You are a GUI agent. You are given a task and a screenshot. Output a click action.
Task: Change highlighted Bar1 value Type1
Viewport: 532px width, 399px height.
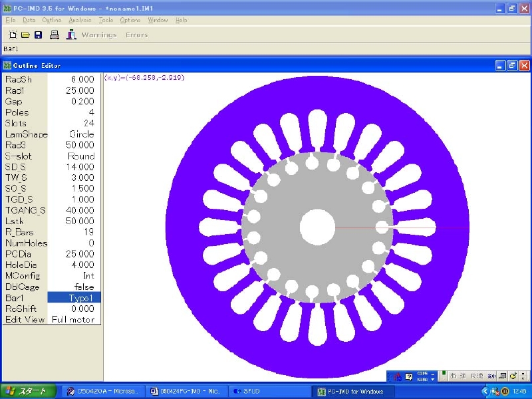pos(74,298)
